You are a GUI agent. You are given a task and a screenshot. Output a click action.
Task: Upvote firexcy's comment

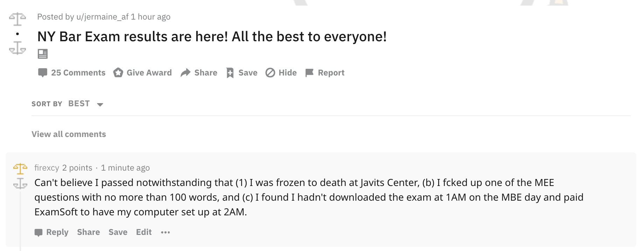pyautogui.click(x=20, y=169)
